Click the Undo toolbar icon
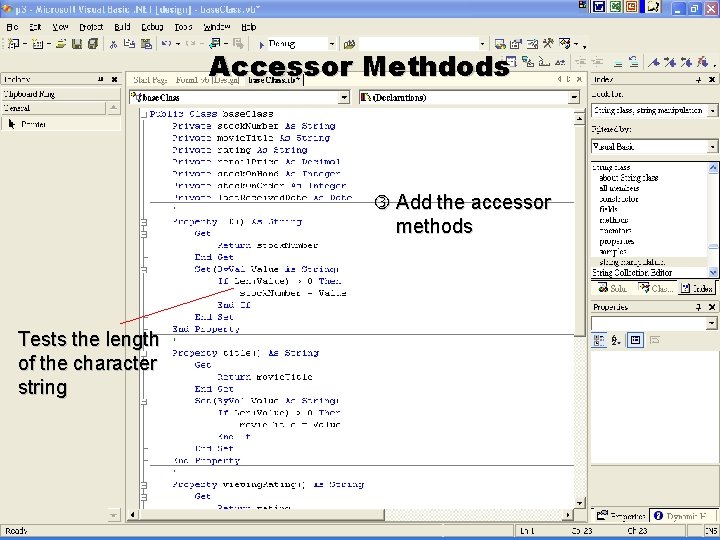Viewport: 720px width, 540px height. 166,44
